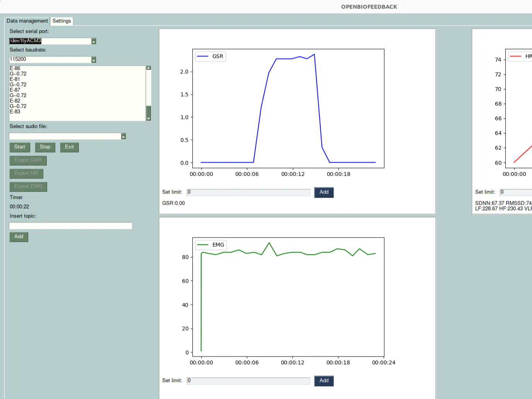Select log line E-87
The height and width of the screenshot is (399, 532).
pyautogui.click(x=15, y=90)
